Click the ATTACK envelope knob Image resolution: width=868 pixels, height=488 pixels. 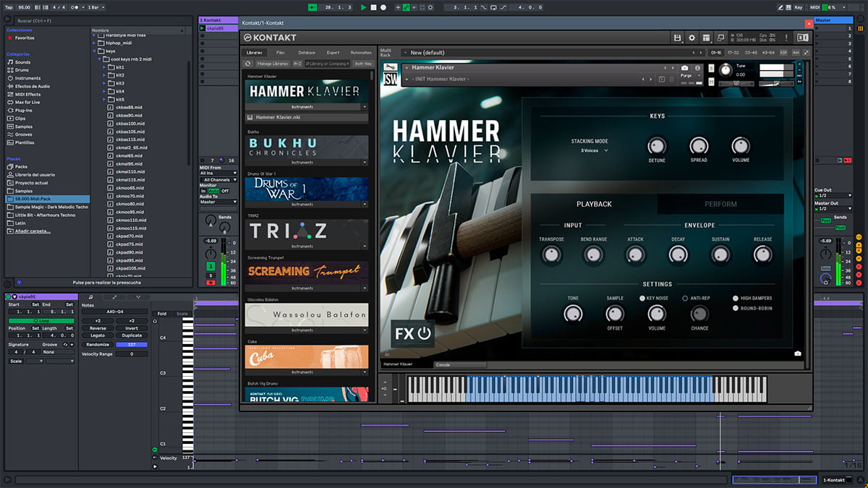point(635,254)
